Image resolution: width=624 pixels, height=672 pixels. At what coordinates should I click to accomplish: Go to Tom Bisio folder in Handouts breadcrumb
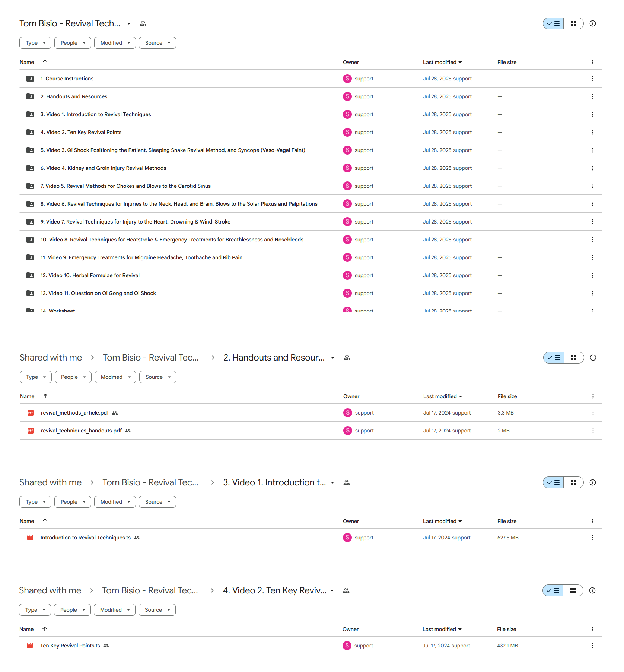151,358
